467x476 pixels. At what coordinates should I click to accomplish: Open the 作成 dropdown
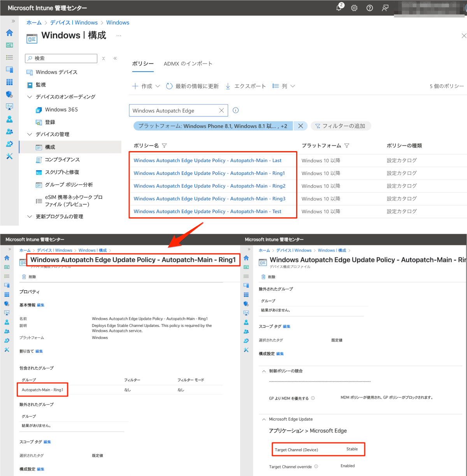[x=146, y=86]
